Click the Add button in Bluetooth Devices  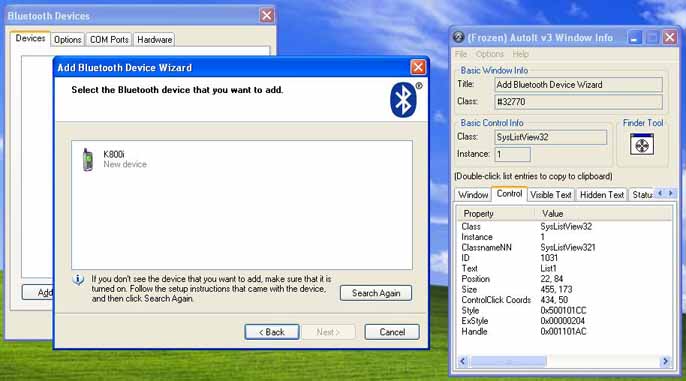pyautogui.click(x=38, y=292)
